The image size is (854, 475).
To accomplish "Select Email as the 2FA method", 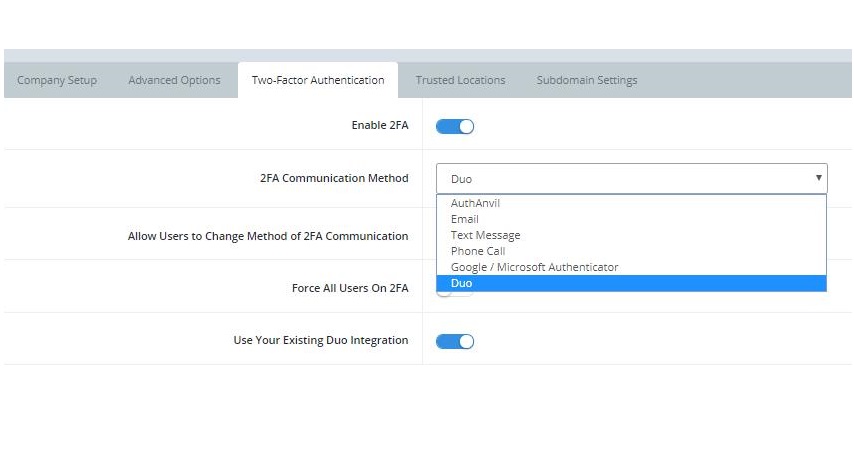I will (464, 219).
